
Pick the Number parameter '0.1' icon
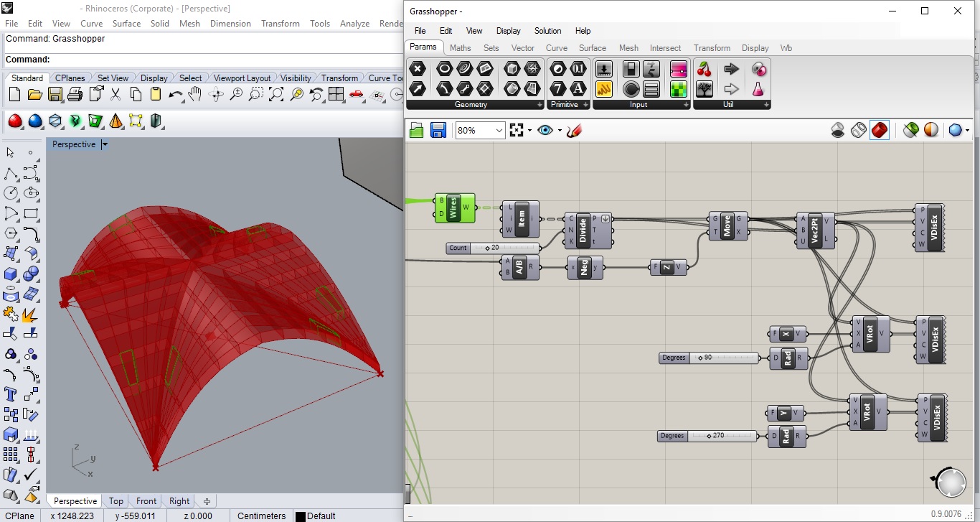click(x=578, y=69)
